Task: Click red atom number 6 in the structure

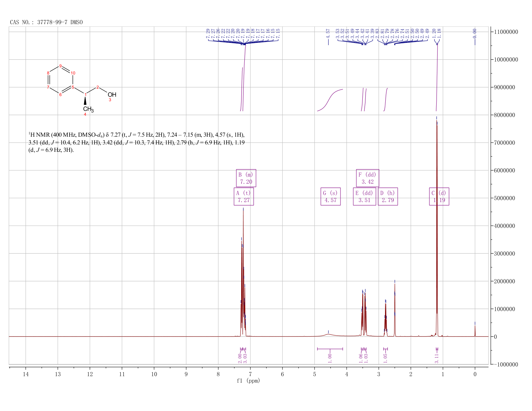Action: pyautogui.click(x=60, y=94)
